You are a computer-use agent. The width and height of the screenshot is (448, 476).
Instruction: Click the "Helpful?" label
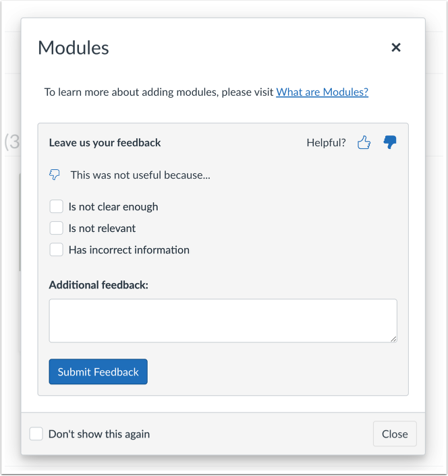[x=326, y=142]
